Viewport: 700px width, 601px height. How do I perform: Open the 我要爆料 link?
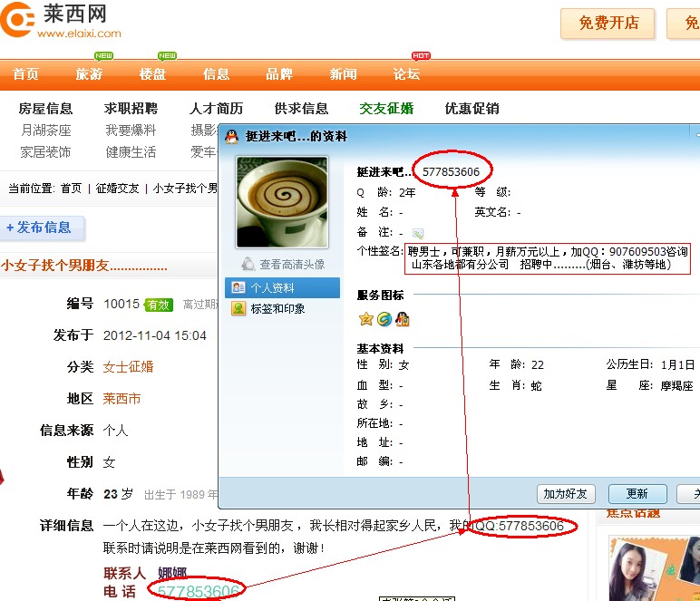point(131,131)
